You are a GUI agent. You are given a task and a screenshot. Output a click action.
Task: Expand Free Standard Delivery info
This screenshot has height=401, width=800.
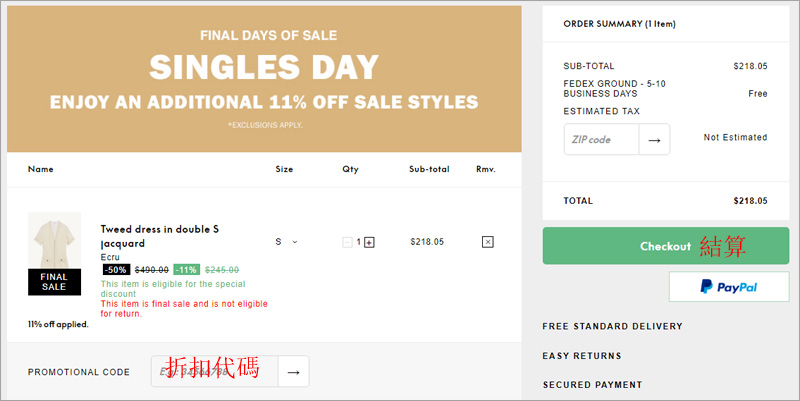[612, 326]
